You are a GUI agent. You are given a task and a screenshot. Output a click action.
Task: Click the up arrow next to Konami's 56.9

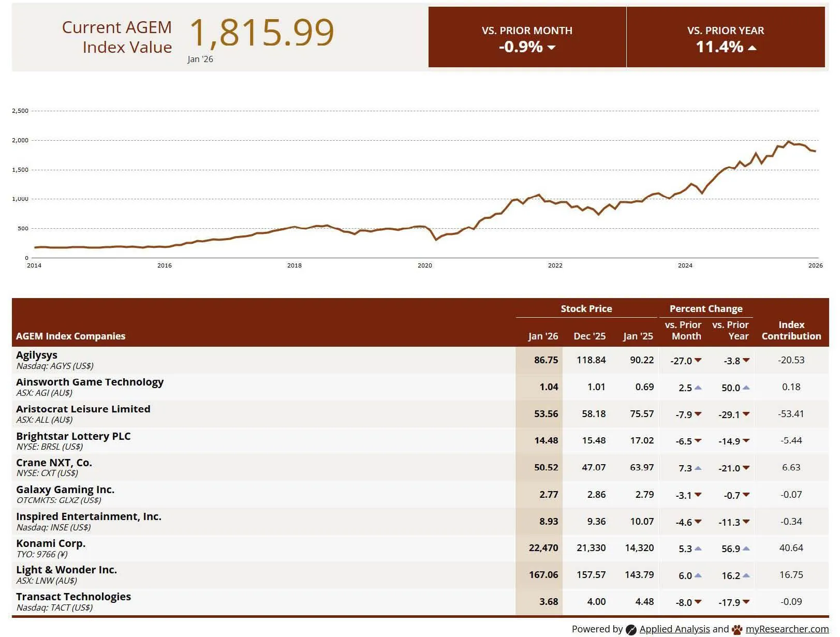coord(746,549)
